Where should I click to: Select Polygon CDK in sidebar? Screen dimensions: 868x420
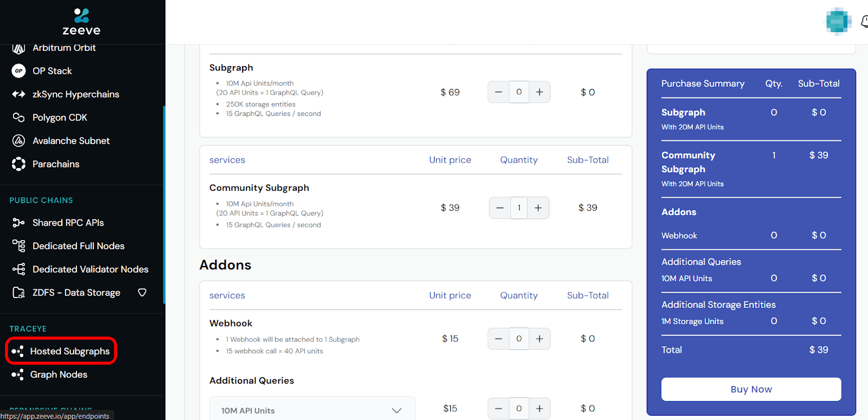60,118
